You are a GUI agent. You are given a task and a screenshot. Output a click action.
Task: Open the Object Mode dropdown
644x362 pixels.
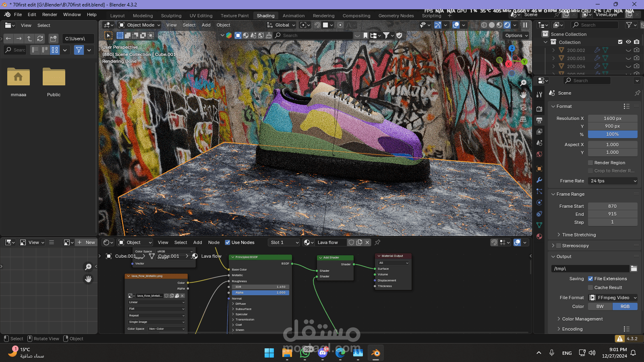(140, 25)
